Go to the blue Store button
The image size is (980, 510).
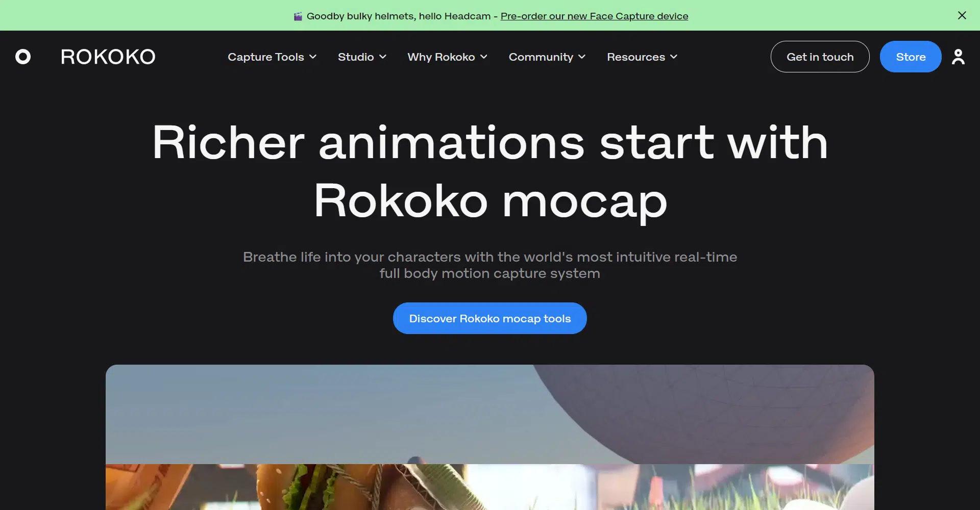[x=910, y=57]
